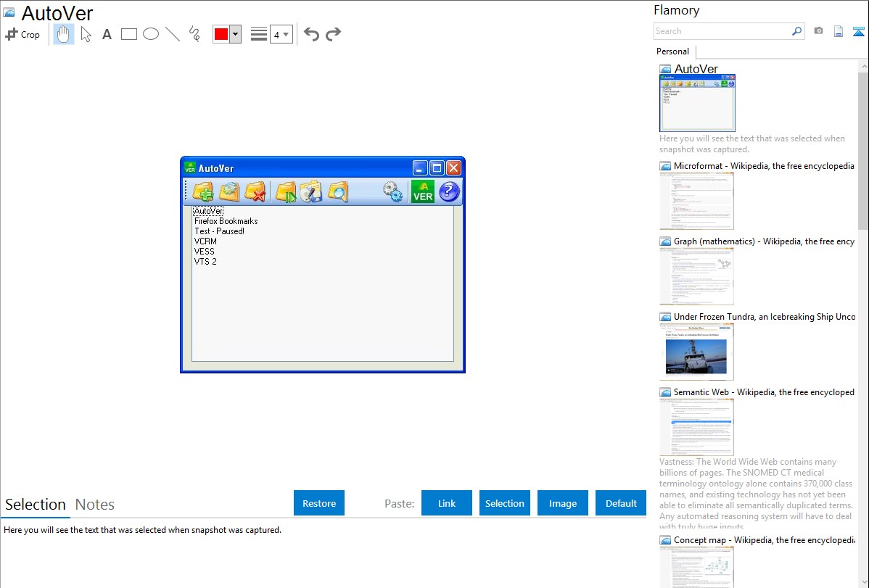
Task: Open the Microformat Wikipedia snapshot thumbnail
Action: click(x=696, y=201)
